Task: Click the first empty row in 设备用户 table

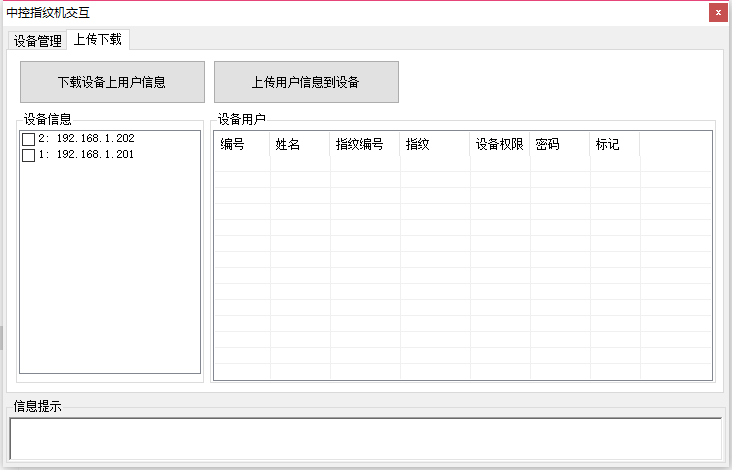Action: tap(400, 165)
